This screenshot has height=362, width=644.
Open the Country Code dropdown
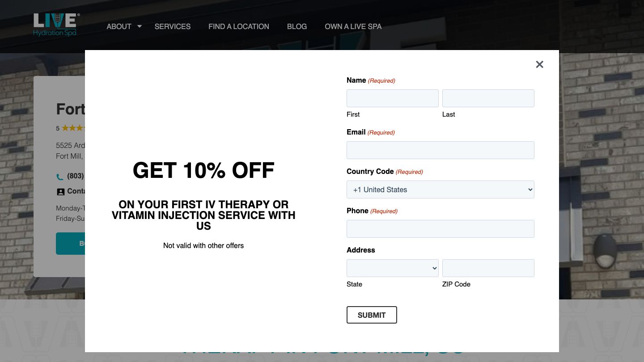pyautogui.click(x=440, y=189)
